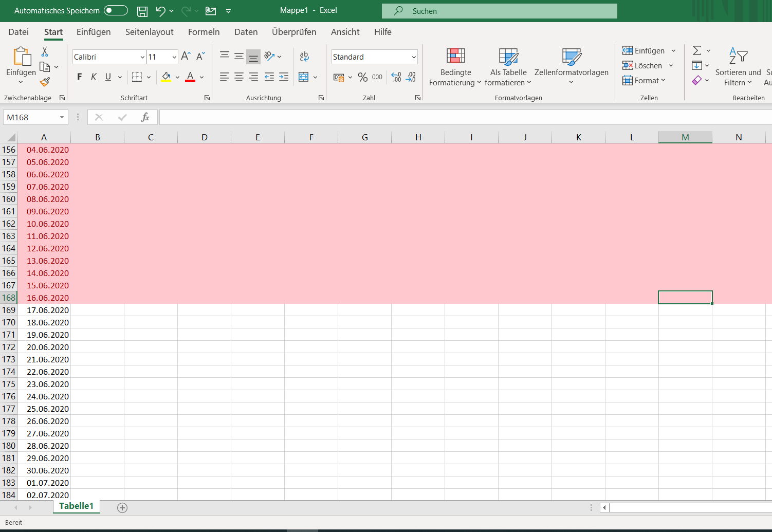Toggle italic K formatting
The height and width of the screenshot is (532, 772).
click(94, 77)
